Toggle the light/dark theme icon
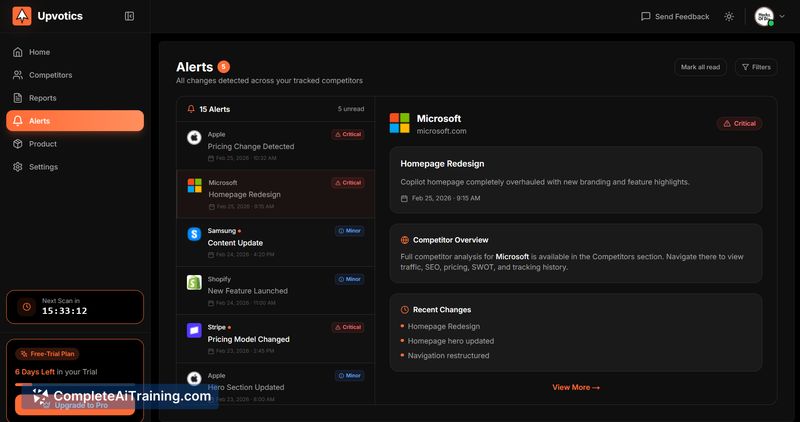The image size is (800, 422). (x=729, y=16)
